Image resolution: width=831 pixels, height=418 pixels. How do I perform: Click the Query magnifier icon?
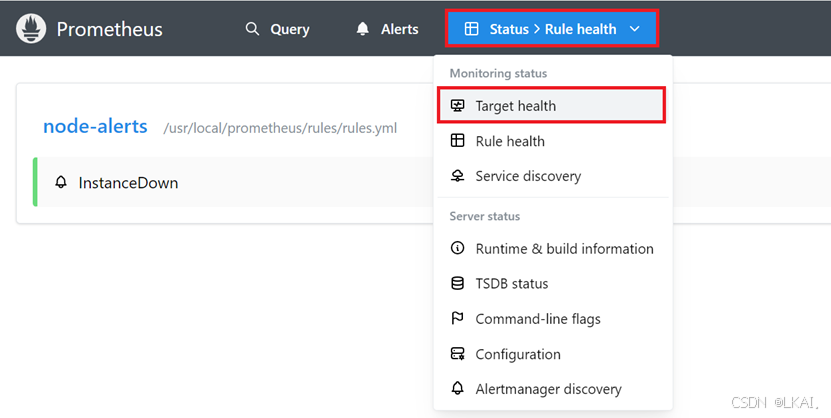click(x=252, y=29)
